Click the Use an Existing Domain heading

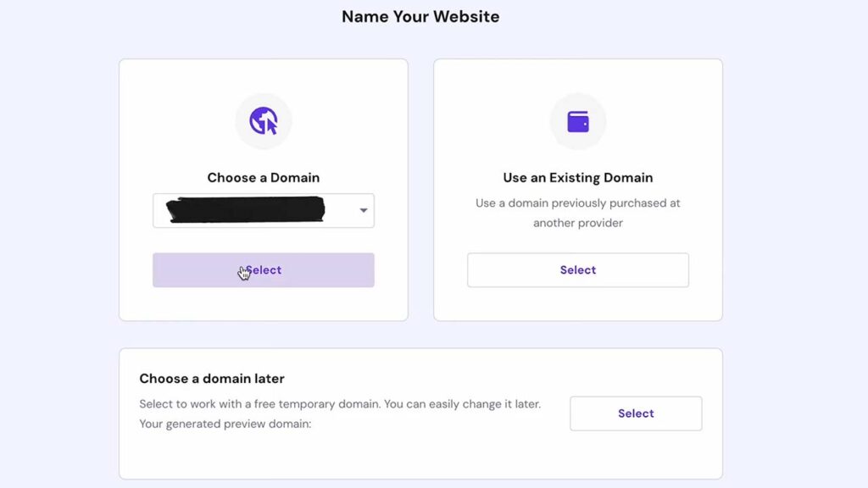578,178
